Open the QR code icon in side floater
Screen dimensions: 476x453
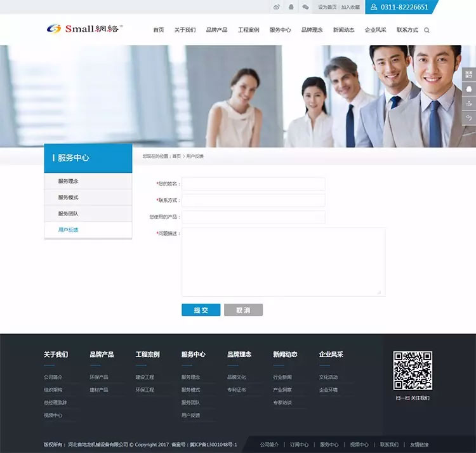(469, 74)
